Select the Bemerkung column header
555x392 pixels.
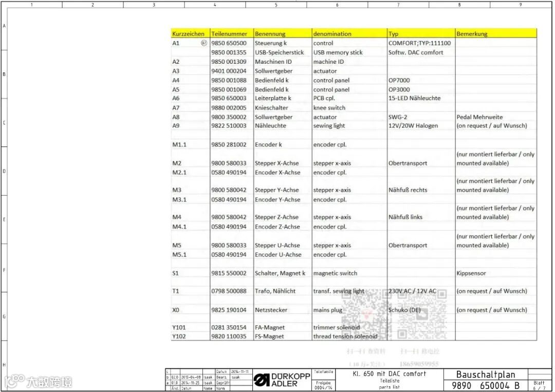tap(472, 33)
